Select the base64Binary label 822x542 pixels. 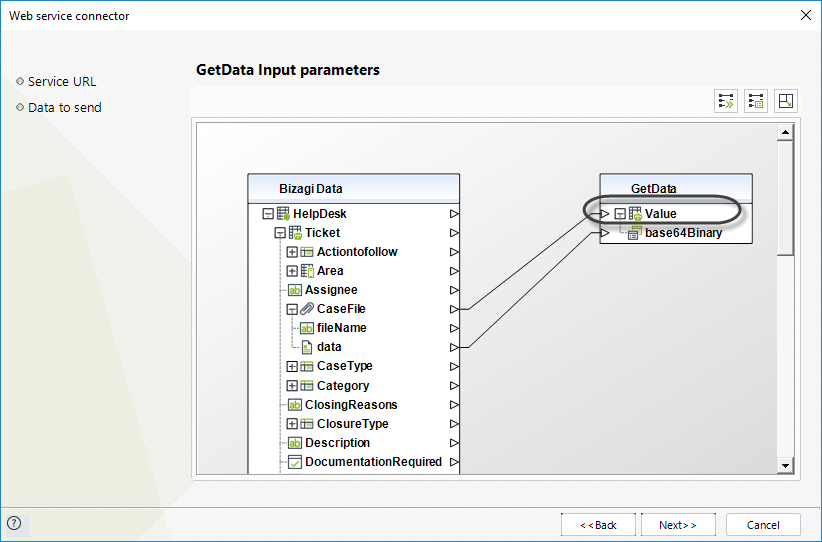point(683,233)
